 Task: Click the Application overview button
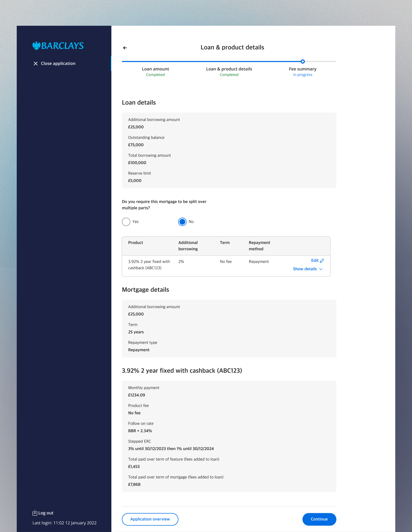(150, 519)
